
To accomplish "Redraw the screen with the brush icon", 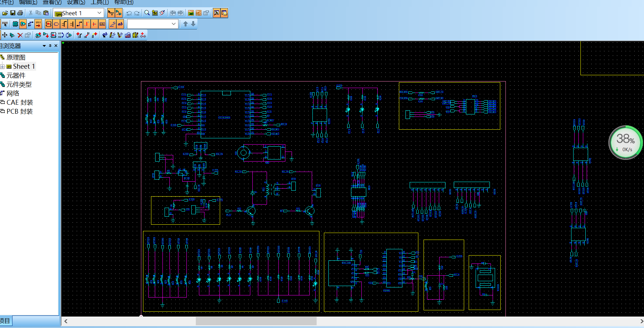I will (x=162, y=13).
